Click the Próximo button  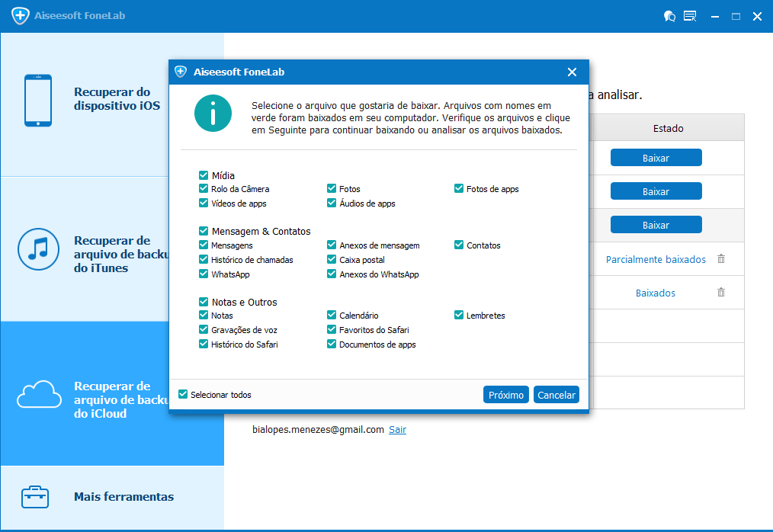pos(505,395)
